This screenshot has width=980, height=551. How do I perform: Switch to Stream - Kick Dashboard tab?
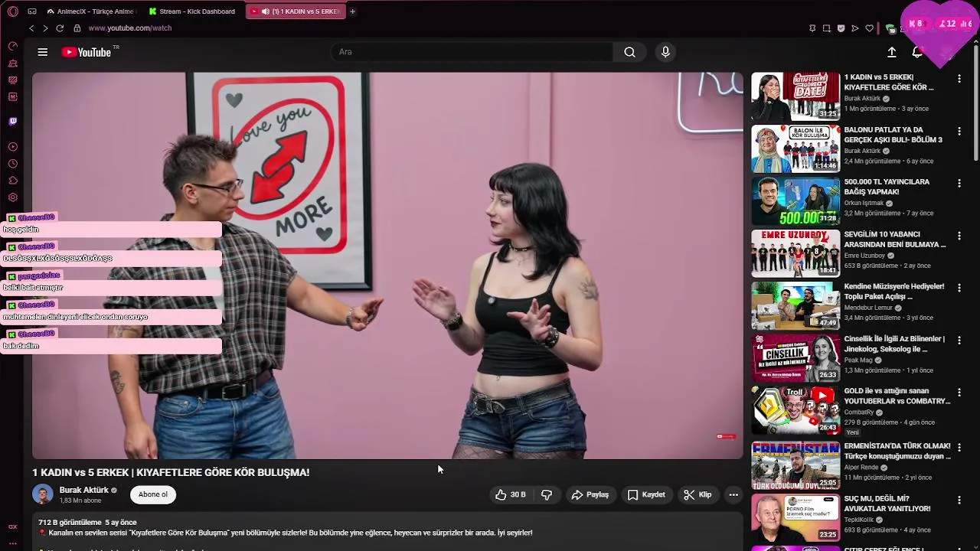(x=194, y=11)
